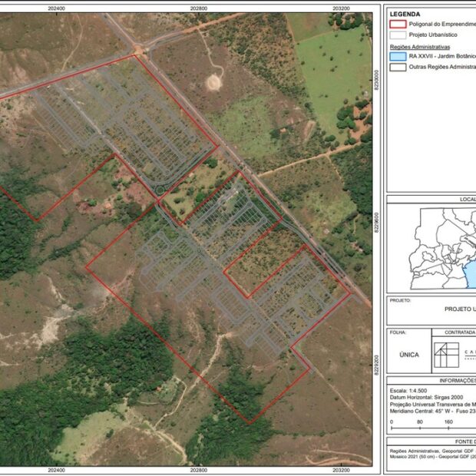Click the Escala 1:4.500 text
The image size is (476, 476).
pyautogui.click(x=408, y=390)
